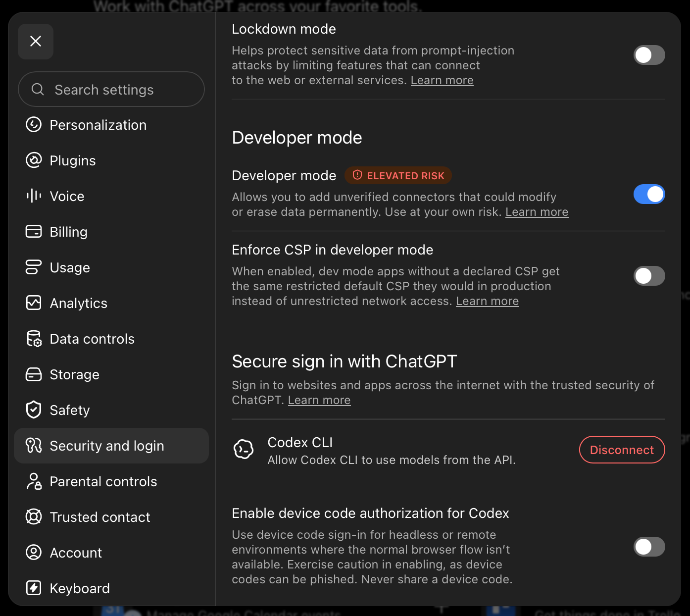This screenshot has width=690, height=616.
Task: Open Developer mode Learn more link
Action: (537, 212)
